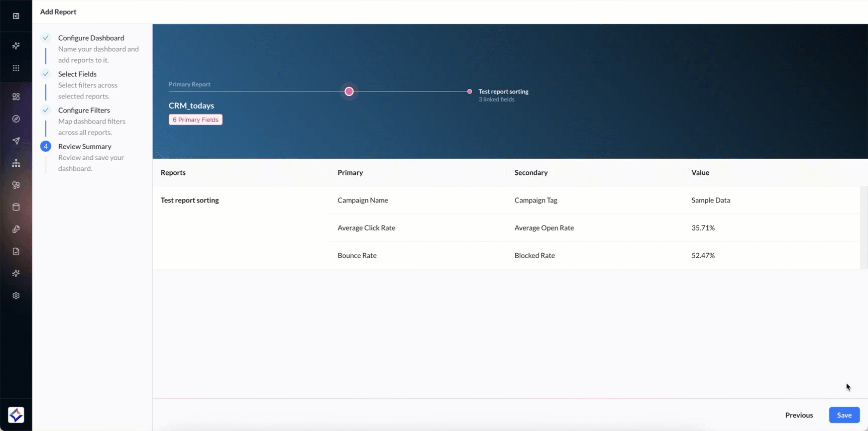The image size is (868, 431).
Task: Open the dashboard widgets icon in sidebar
Action: pos(16,96)
